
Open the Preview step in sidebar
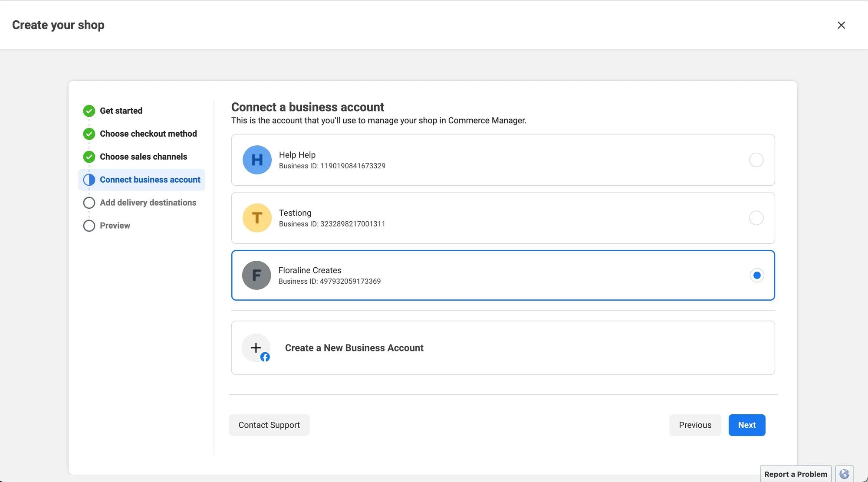(x=115, y=226)
